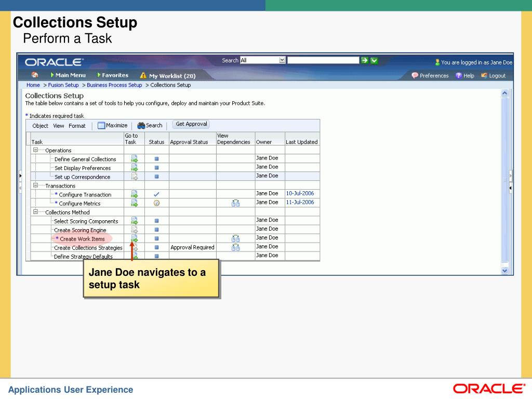Open Go to Task icon for Configure Transaction

[135, 194]
